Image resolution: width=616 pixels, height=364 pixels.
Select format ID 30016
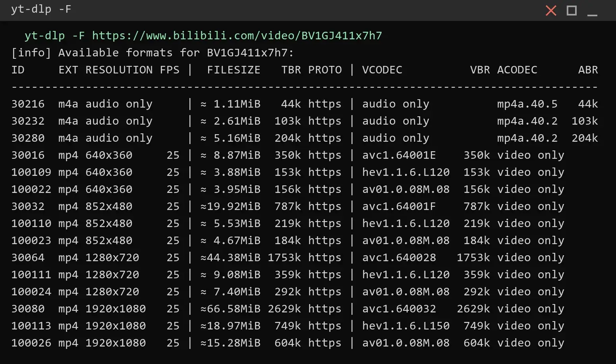point(28,155)
